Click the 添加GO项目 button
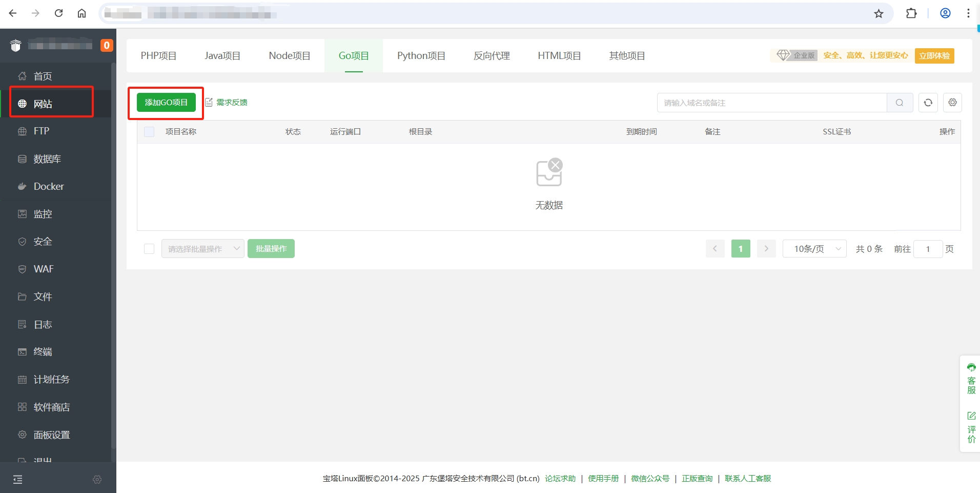Screen dimensions: 980x493 [166, 103]
